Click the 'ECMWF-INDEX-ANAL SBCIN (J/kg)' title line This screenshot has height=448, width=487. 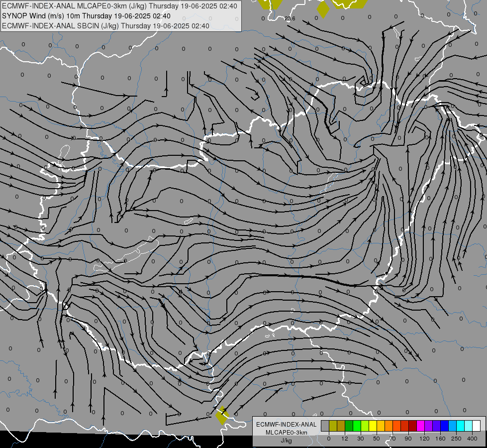pyautogui.click(x=105, y=26)
